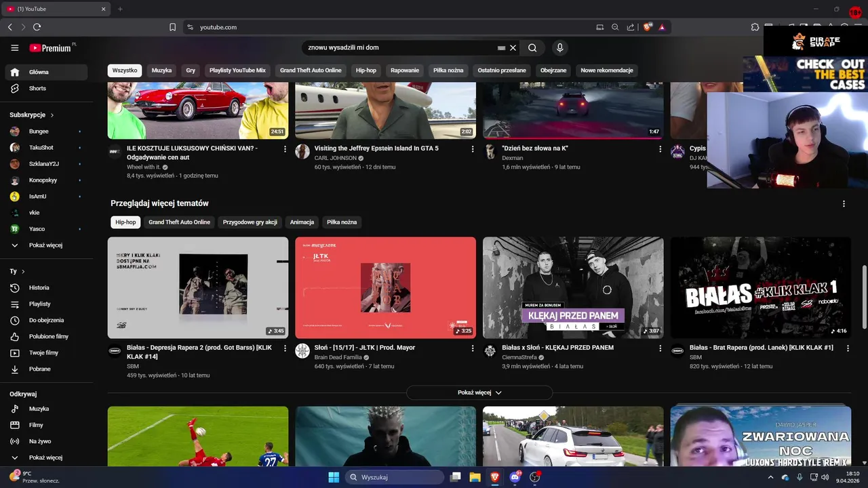
Task: Clear the search box with the X
Action: pyautogui.click(x=513, y=48)
